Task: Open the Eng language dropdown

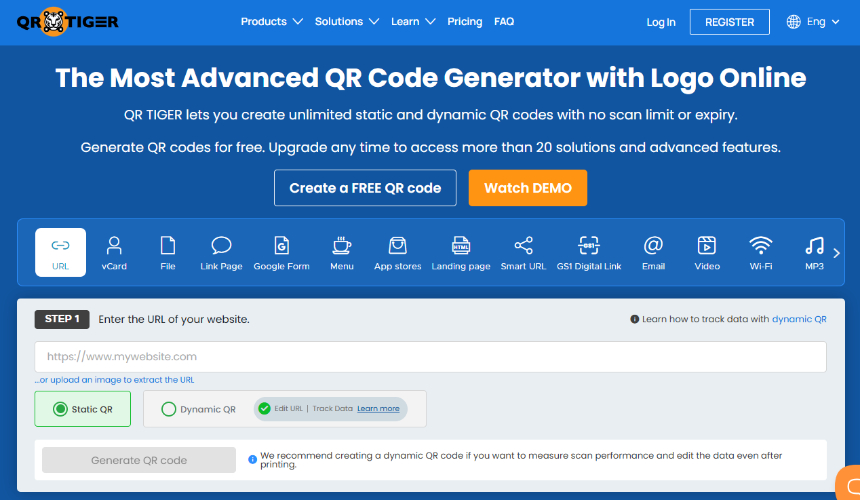Action: (823, 22)
